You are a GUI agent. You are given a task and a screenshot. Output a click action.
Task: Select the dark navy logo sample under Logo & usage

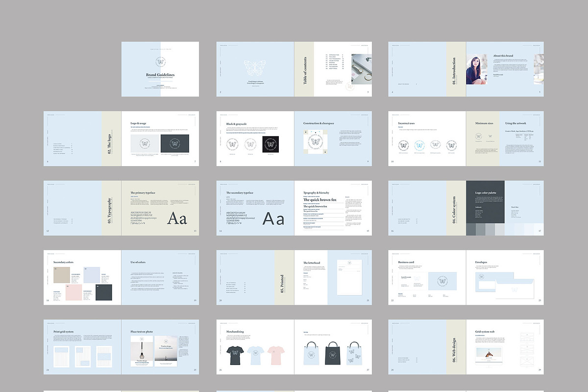[176, 144]
